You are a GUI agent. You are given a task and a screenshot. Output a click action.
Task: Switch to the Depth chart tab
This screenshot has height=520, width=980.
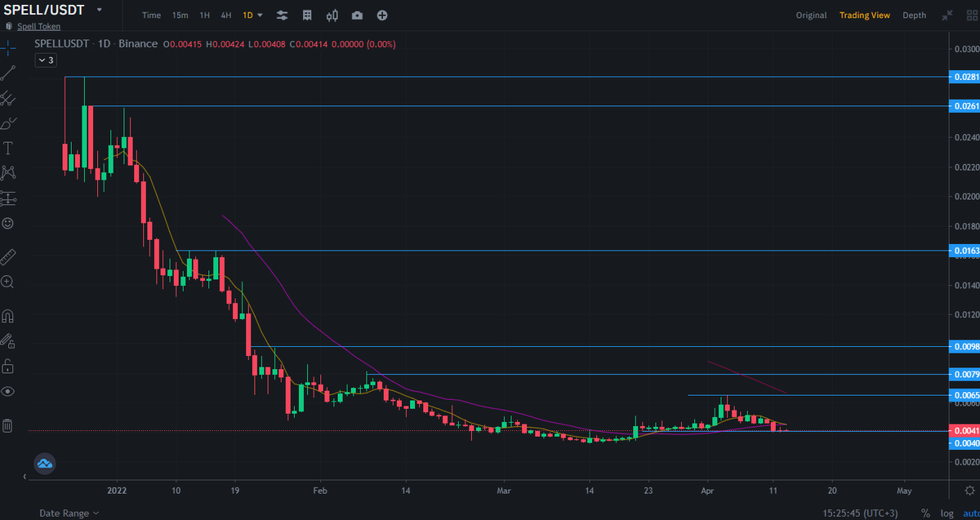[x=914, y=16]
